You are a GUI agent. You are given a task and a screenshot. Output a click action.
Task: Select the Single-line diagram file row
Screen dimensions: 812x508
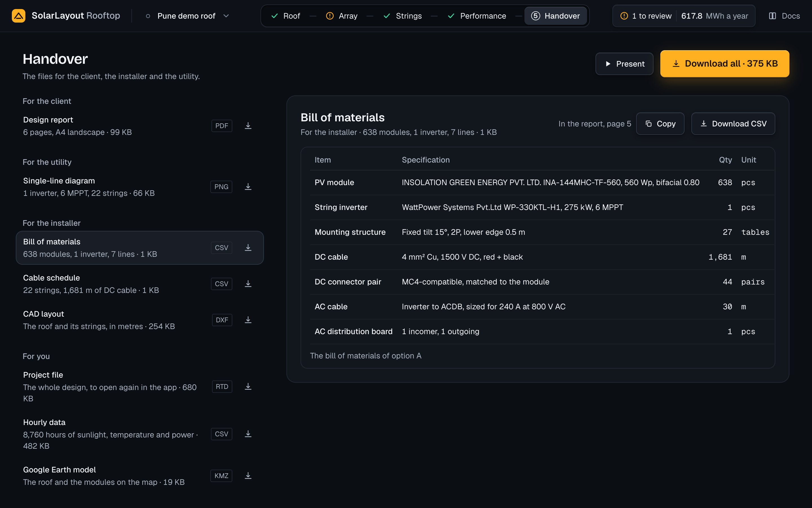140,187
